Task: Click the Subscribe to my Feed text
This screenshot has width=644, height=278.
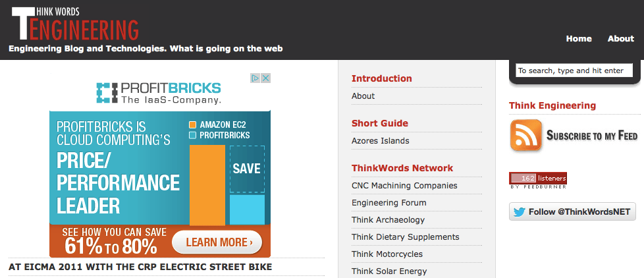Action: pyautogui.click(x=592, y=135)
